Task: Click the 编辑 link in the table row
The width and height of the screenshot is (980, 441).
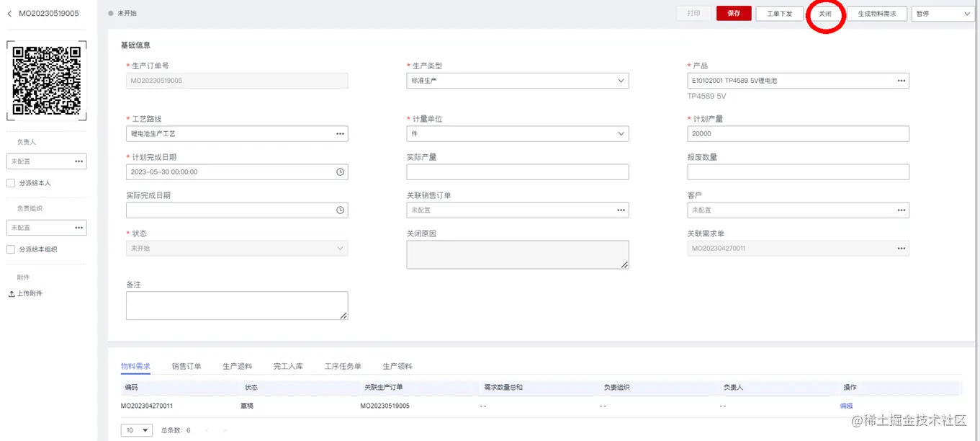Action: pyautogui.click(x=846, y=406)
